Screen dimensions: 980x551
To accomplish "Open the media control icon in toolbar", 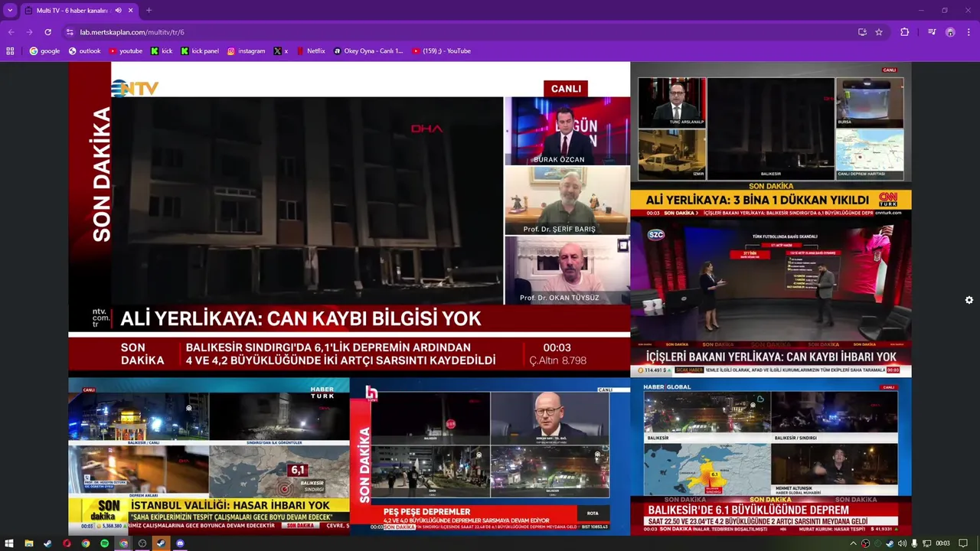I will click(932, 32).
